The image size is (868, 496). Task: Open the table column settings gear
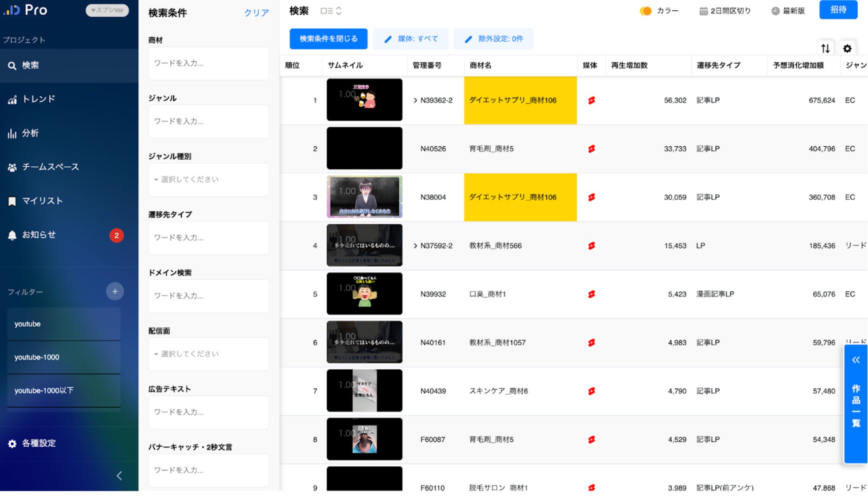click(847, 48)
